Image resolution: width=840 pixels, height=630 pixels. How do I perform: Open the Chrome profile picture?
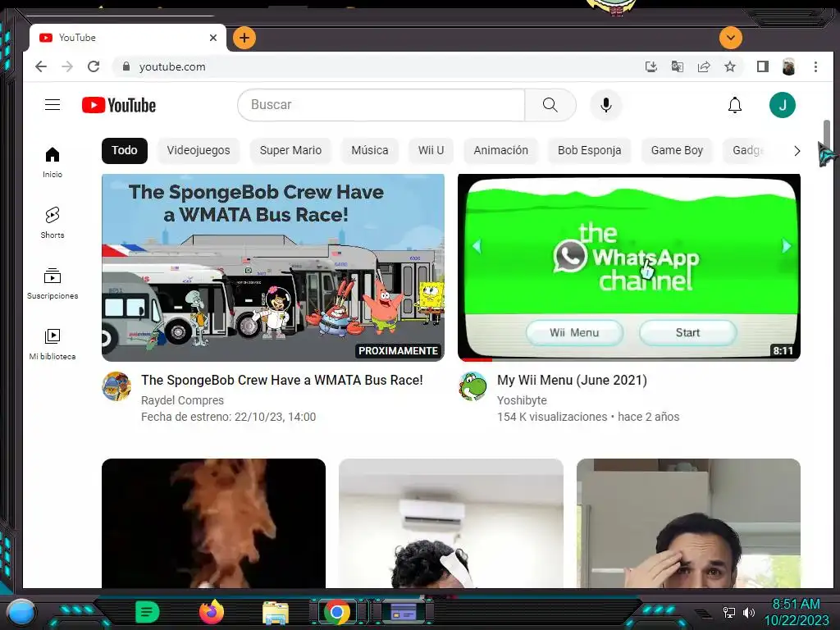788,66
